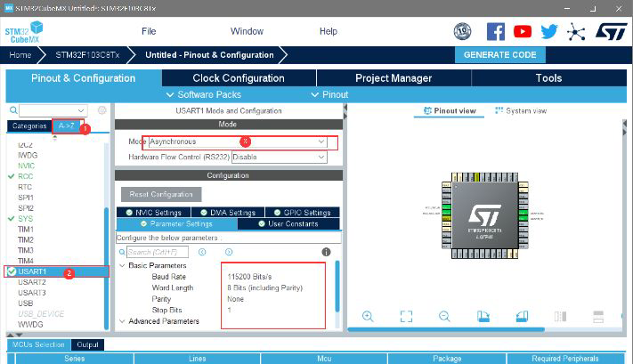Click GENERATE CODE button
The height and width of the screenshot is (364, 633).
[x=499, y=55]
